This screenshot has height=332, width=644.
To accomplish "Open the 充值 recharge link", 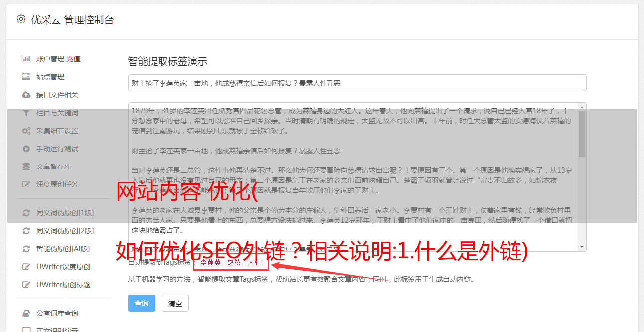I will (x=73, y=59).
